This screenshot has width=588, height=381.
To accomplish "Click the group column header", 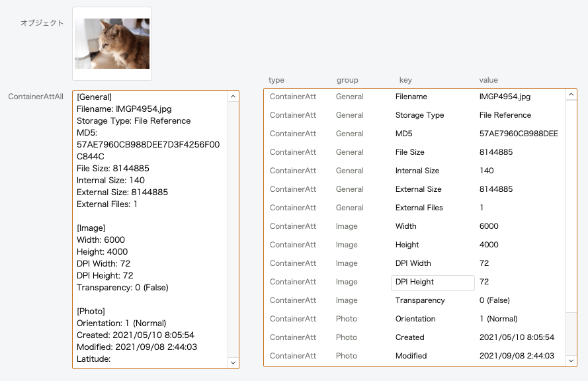I will pos(347,80).
